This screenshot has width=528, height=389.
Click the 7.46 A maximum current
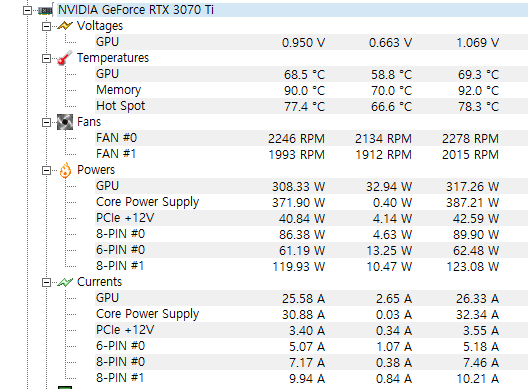(481, 363)
